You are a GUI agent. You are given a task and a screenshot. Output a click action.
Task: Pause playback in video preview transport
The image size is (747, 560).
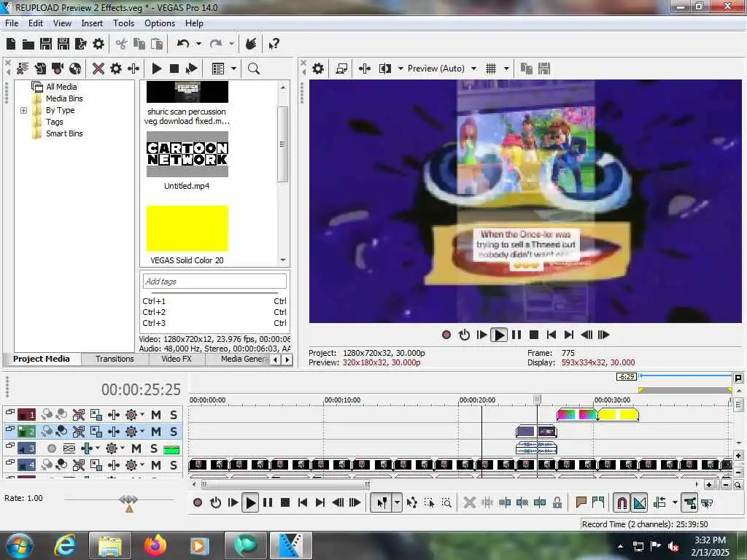(x=516, y=335)
